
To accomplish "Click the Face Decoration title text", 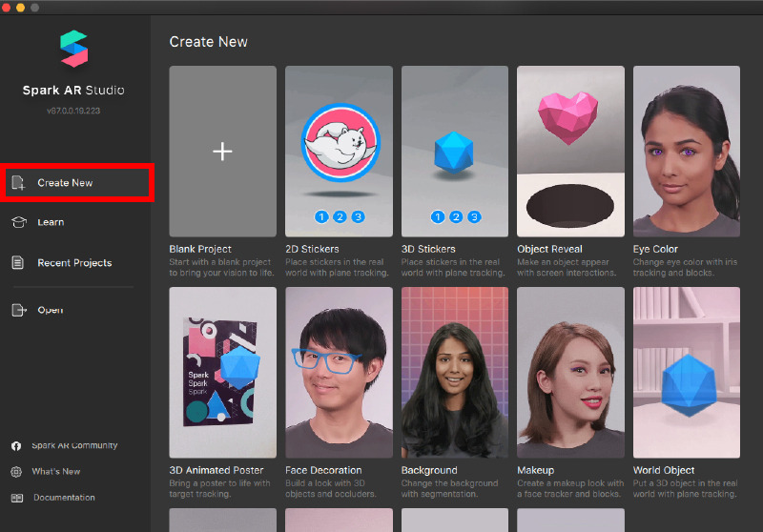I will (x=323, y=470).
